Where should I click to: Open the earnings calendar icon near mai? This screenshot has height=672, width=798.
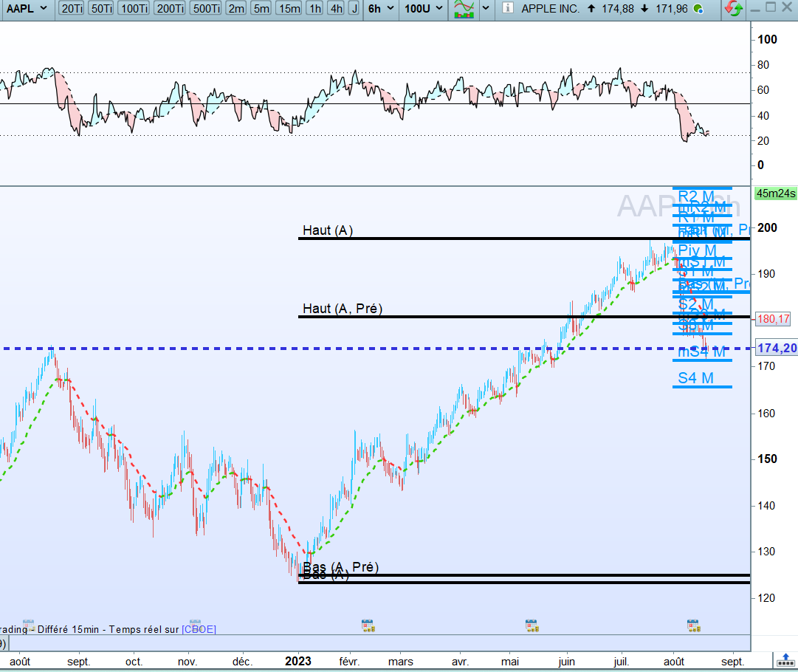pyautogui.click(x=532, y=625)
